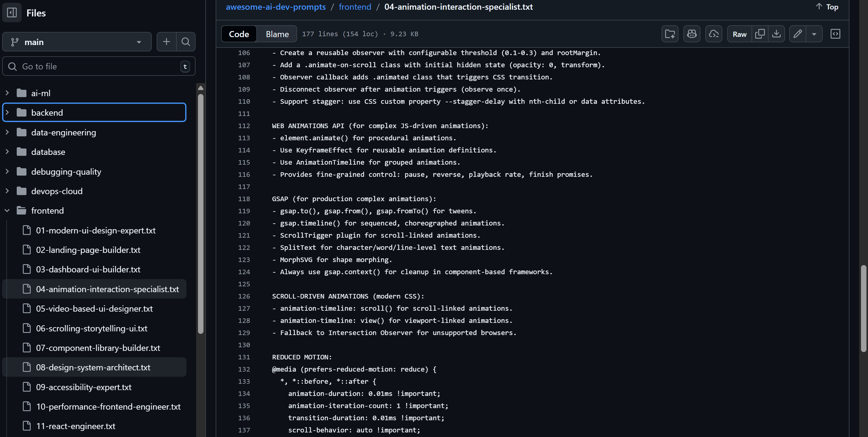The width and height of the screenshot is (868, 437).
Task: Collapse the Files sidebar panel
Action: coord(12,12)
